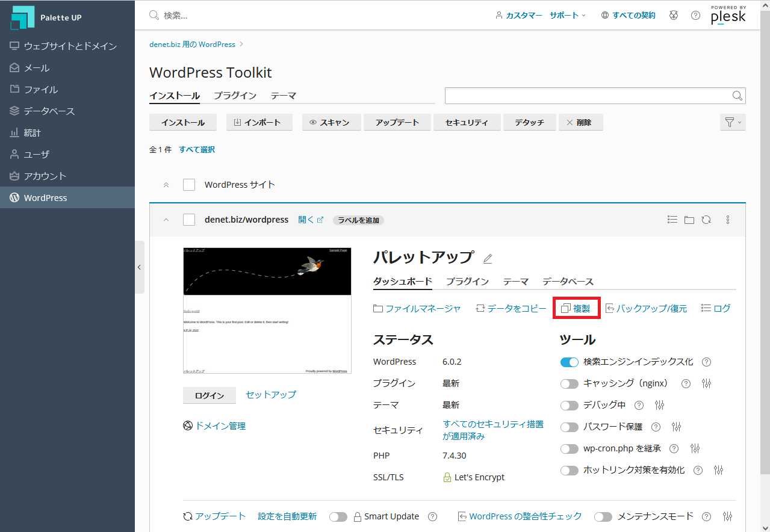The height and width of the screenshot is (532, 770).
Task: Click the Palette UP logo
Action: point(46,17)
